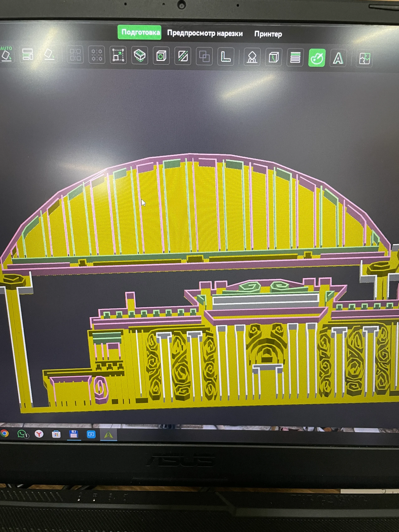399x532 pixels.
Task: Open the Support painting tool
Action: coord(252,57)
